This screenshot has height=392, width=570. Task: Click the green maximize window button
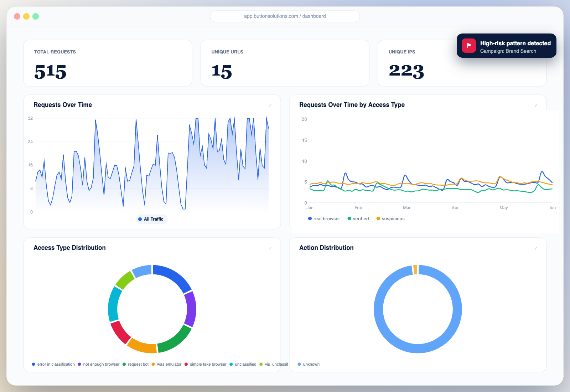36,16
